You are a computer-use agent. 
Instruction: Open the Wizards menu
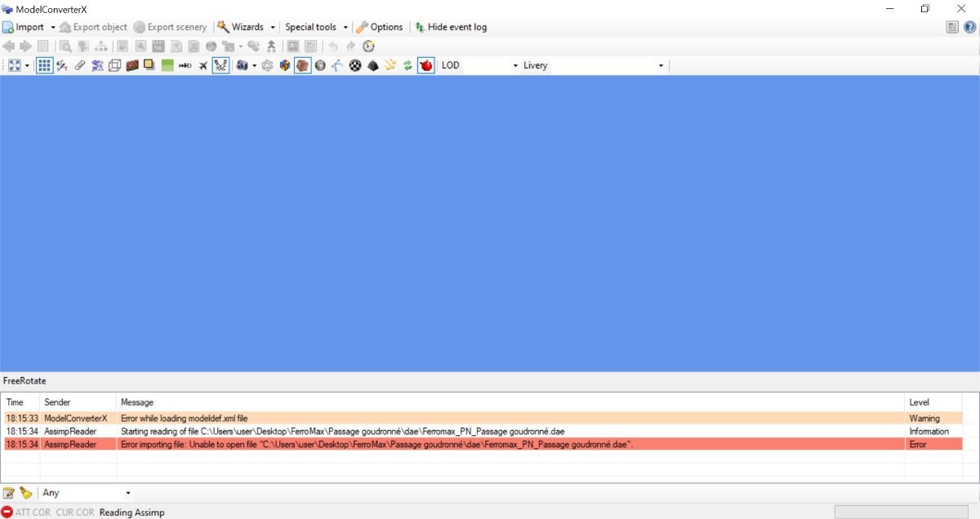coord(245,27)
